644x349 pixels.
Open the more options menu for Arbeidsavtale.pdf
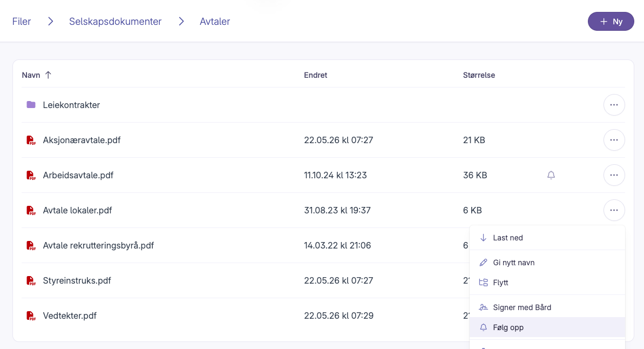(614, 175)
